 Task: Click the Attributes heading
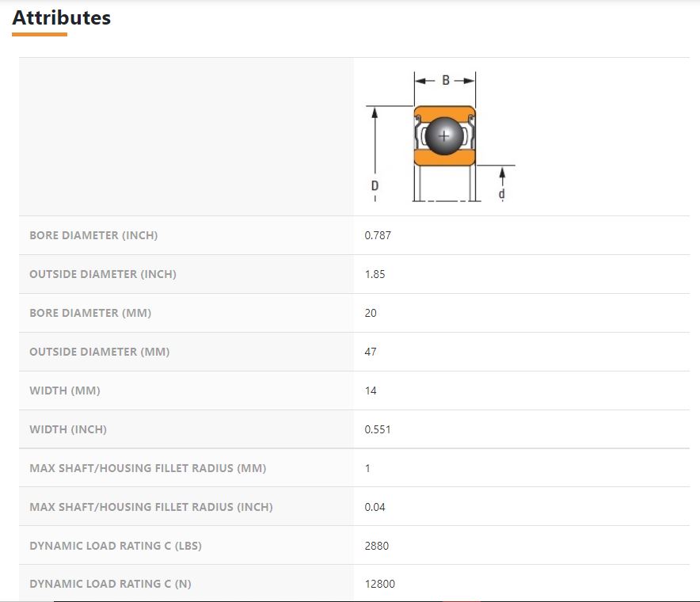point(62,17)
